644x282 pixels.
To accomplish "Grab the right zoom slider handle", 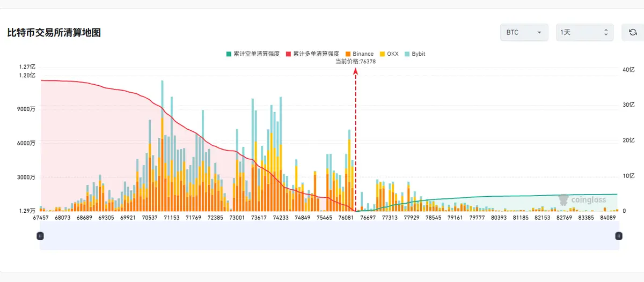I will coord(619,235).
